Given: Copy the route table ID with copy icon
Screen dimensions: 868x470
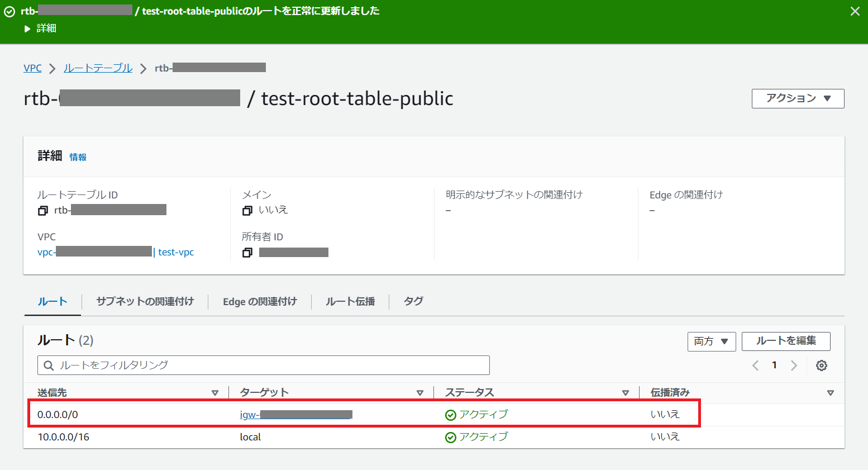Looking at the screenshot, I should point(43,211).
